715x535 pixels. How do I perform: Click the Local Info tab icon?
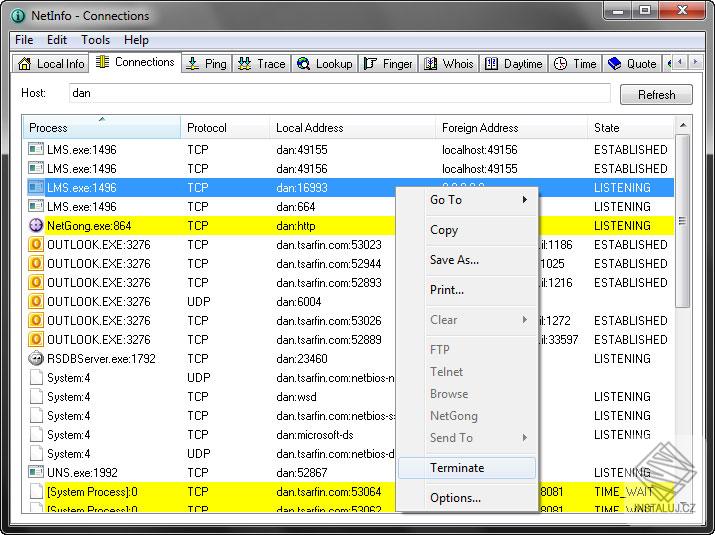click(24, 64)
